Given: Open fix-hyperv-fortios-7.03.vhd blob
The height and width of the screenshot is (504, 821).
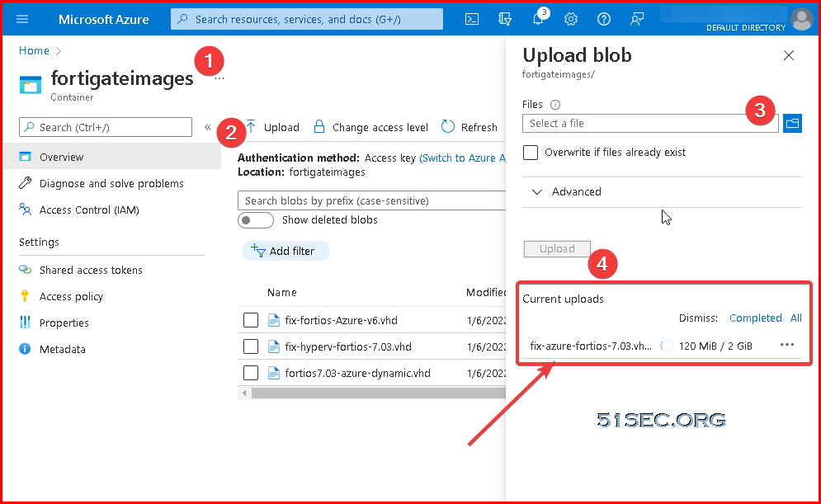Looking at the screenshot, I should (x=348, y=347).
